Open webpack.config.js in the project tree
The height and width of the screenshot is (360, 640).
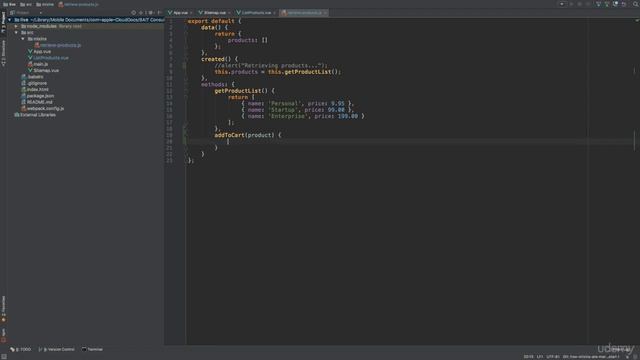pyautogui.click(x=45, y=109)
